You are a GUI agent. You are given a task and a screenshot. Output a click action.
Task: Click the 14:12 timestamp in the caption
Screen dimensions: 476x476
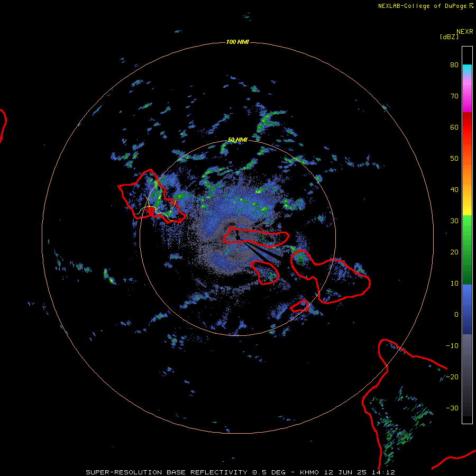point(383,472)
